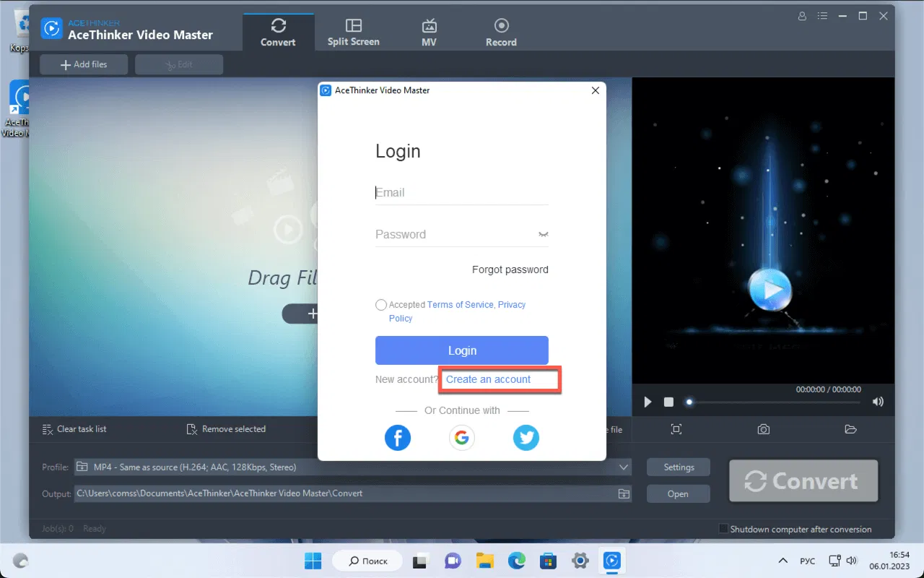Click the AceThinker logo icon in header
The image size is (924, 578).
52,28
